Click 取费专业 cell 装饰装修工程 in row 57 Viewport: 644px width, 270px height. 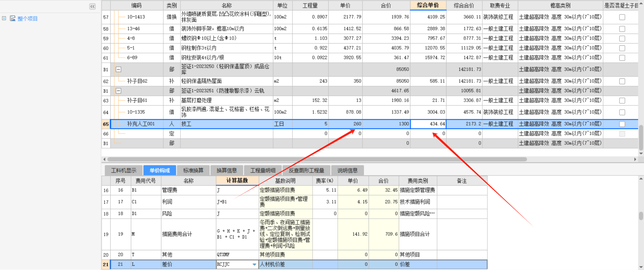500,17
